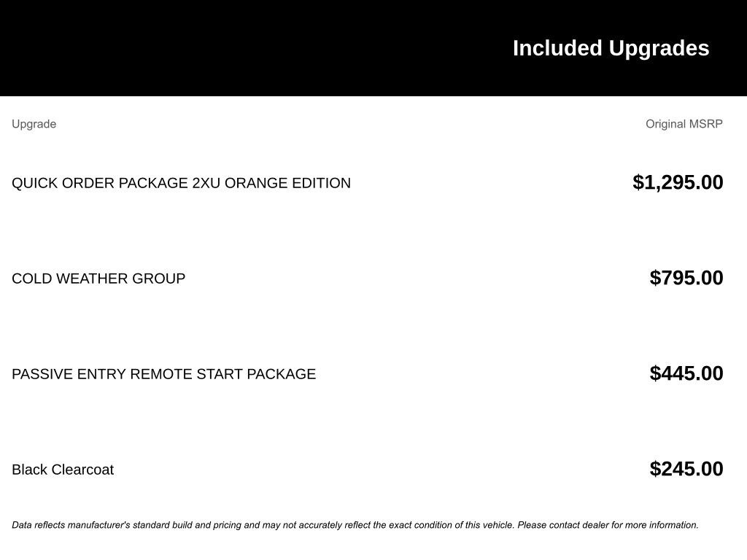Click the $1,295.00 price

point(678,182)
